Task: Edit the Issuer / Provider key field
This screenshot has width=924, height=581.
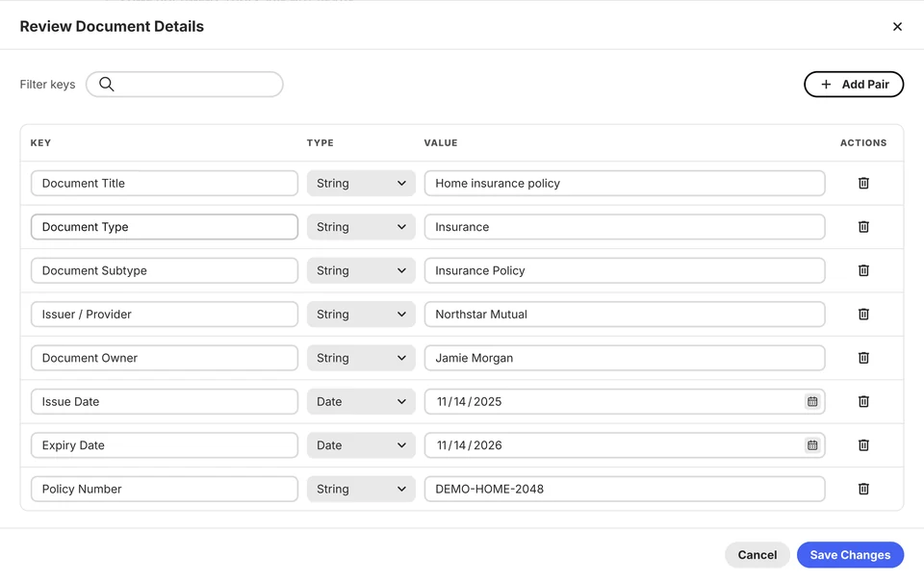Action: pos(165,315)
